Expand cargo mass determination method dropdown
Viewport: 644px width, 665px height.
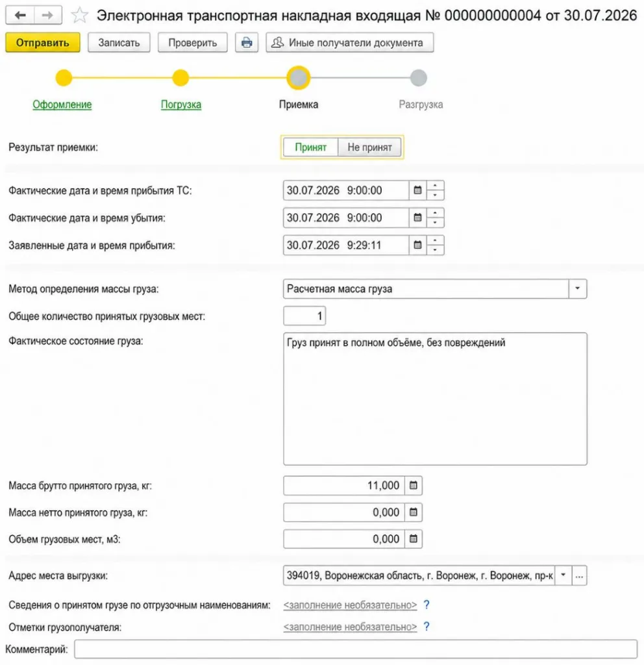(x=577, y=289)
